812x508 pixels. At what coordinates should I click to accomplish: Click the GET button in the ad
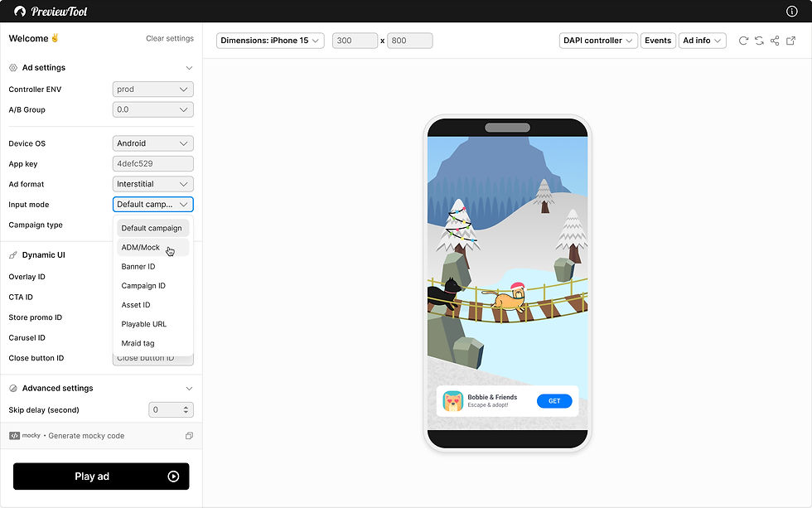click(554, 401)
